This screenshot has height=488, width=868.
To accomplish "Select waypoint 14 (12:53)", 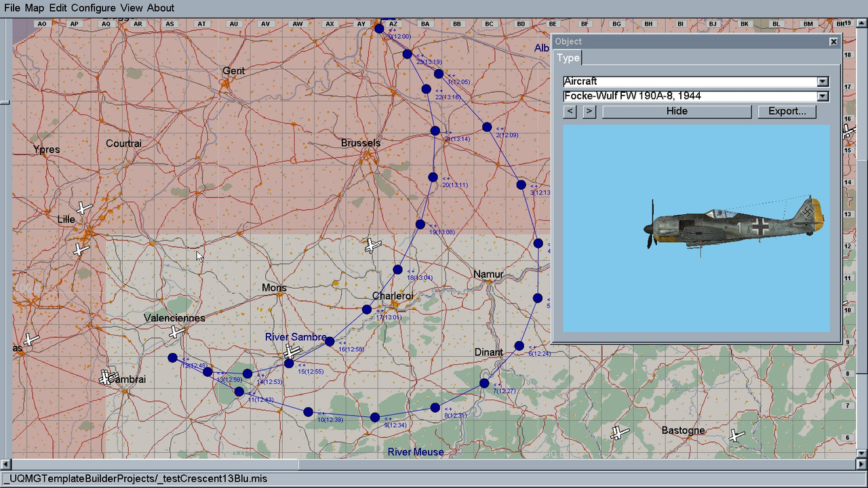I will [248, 374].
